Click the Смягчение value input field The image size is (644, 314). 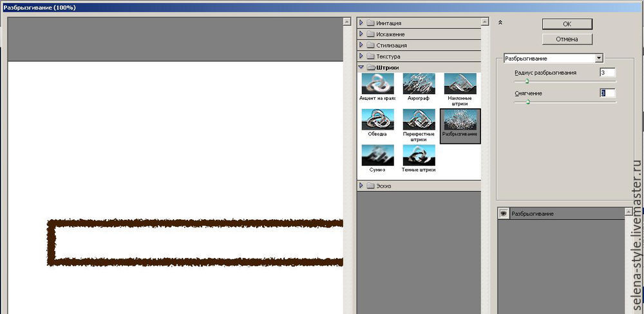tap(607, 93)
